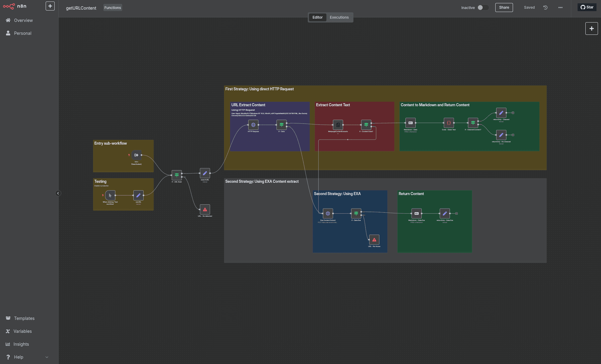Open the HTTP Request node
The height and width of the screenshot is (364, 601).
coord(253,125)
